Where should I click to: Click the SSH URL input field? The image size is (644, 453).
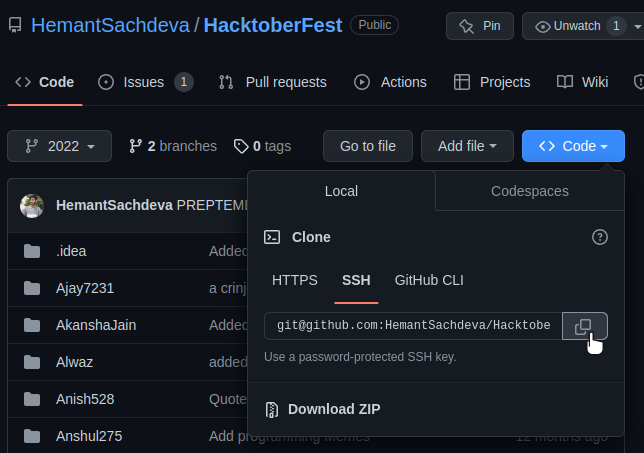coord(413,326)
